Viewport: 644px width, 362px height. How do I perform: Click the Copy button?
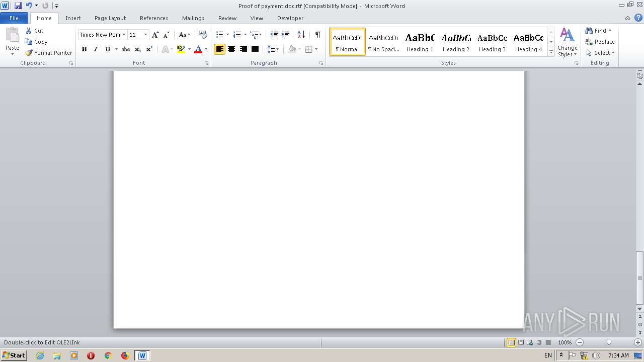[x=36, y=42]
